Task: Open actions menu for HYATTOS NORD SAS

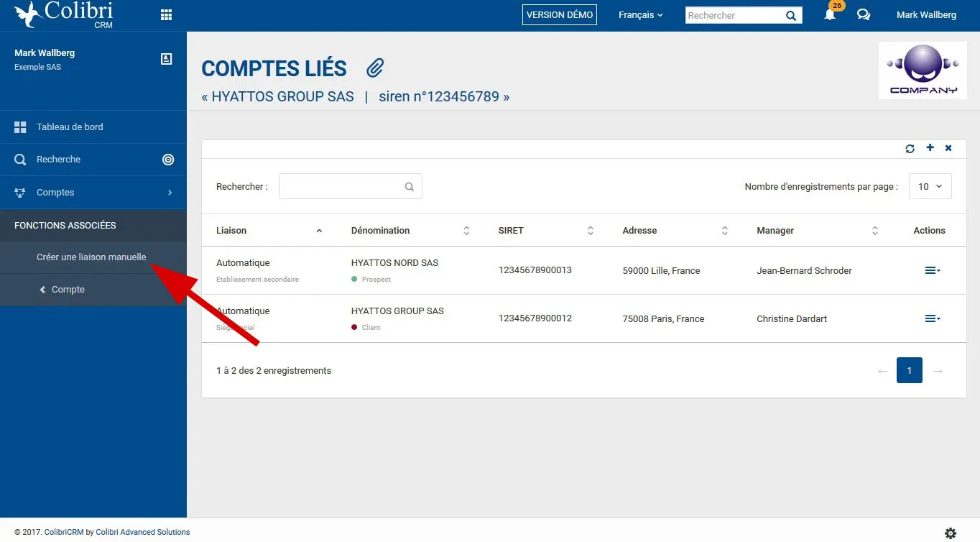Action: point(932,270)
